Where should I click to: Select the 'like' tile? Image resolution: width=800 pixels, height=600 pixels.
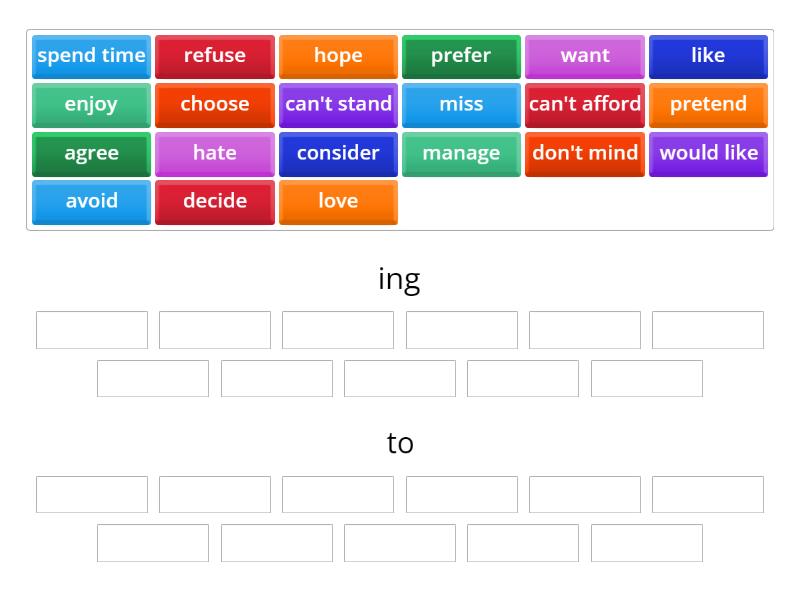tap(708, 56)
